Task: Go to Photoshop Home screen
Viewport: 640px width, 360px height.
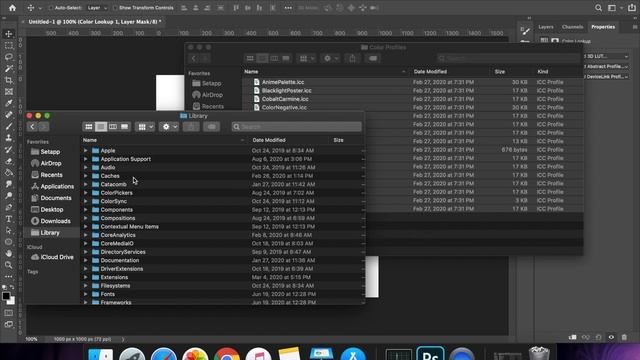Action: click(12, 8)
